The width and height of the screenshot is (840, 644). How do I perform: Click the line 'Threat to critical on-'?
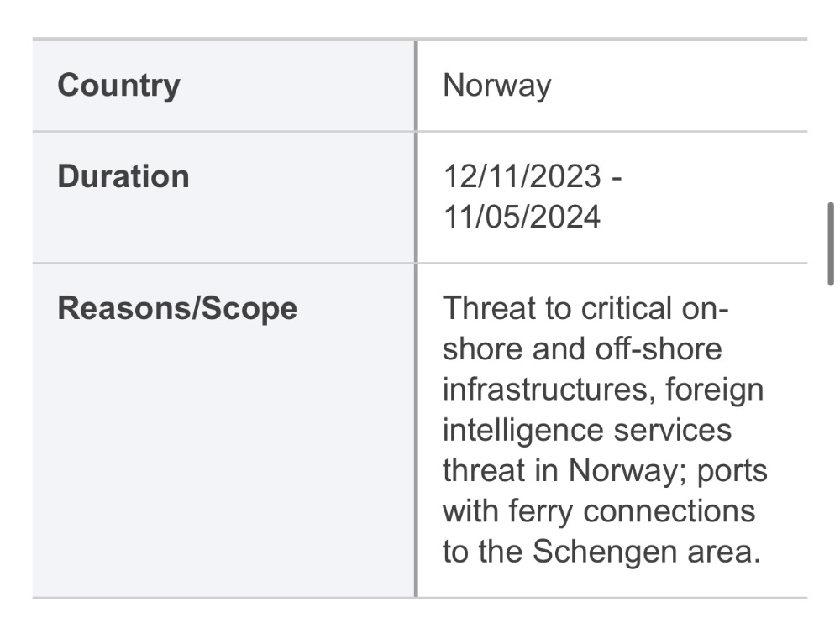[585, 308]
